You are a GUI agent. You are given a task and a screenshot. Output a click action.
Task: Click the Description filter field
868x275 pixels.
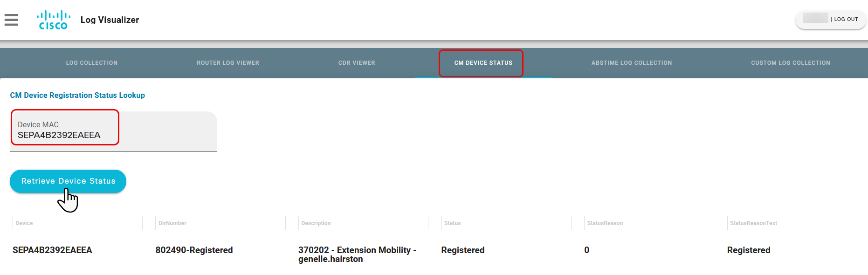[363, 223]
